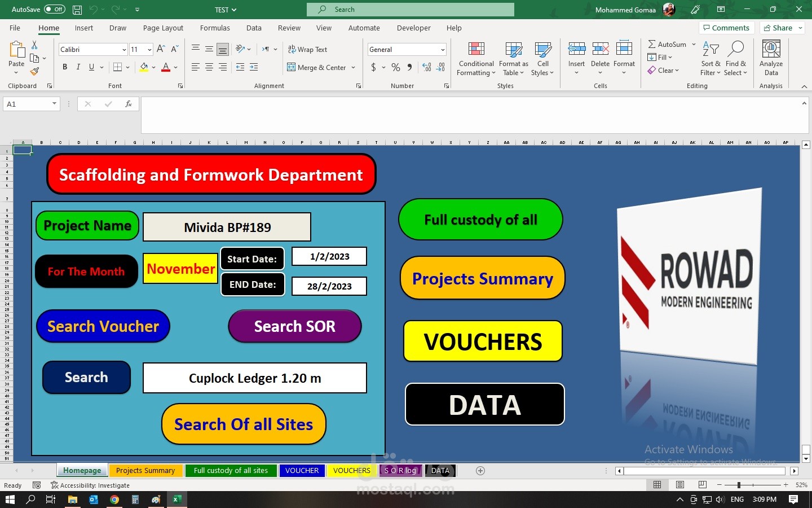Click Merge & Center button
812x508 pixels.
click(x=317, y=67)
